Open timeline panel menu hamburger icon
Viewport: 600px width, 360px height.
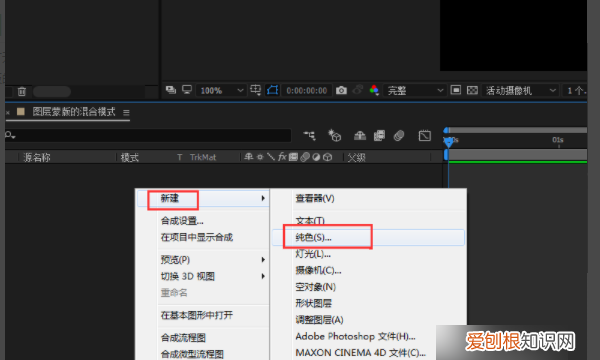tap(126, 112)
